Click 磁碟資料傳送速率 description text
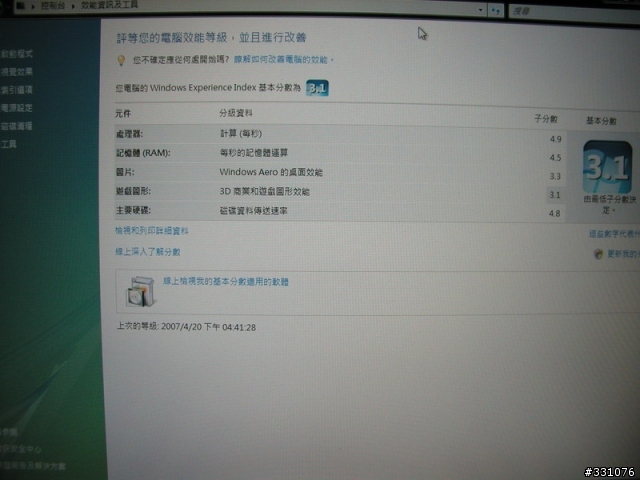Screen dimensions: 640x480 [x=253, y=211]
